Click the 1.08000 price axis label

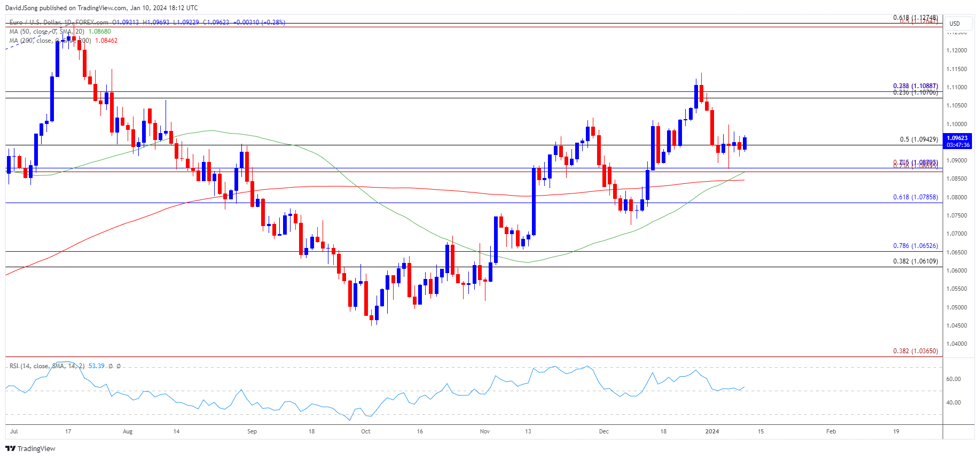click(x=957, y=197)
